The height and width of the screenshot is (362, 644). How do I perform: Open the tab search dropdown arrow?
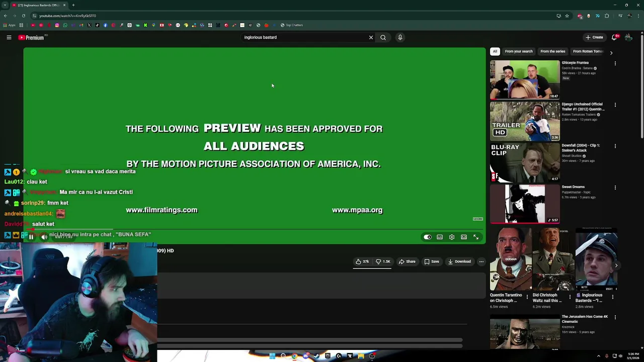point(5,5)
